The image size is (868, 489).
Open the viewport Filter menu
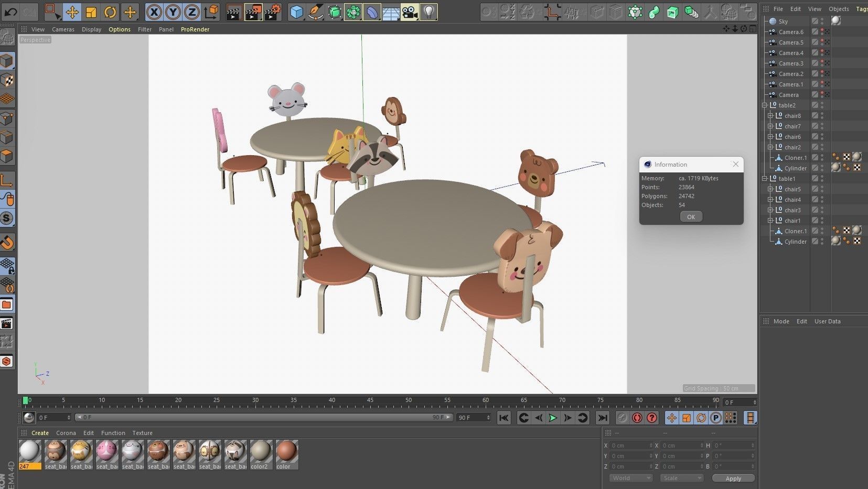click(145, 29)
